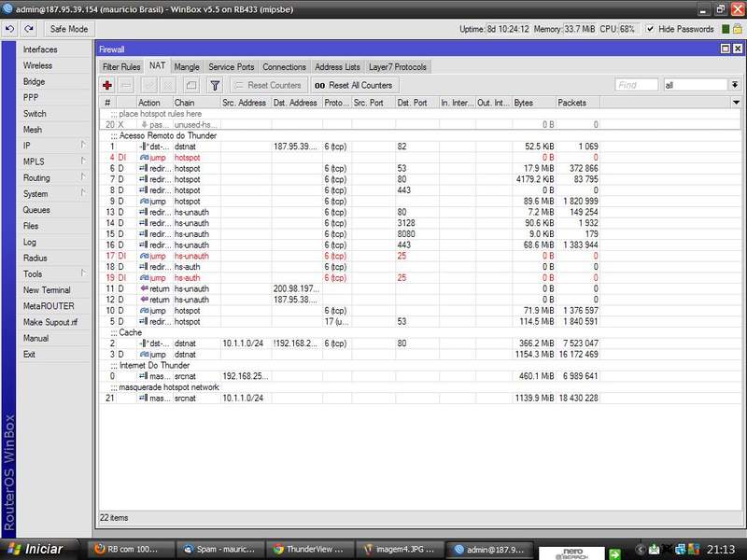The width and height of the screenshot is (747, 560).
Task: Click the redo arrow icon
Action: [x=29, y=29]
